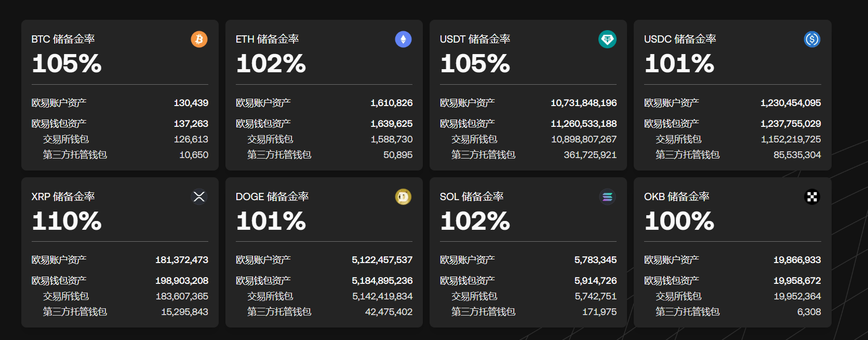Click BTC third-party custody value 10,650
The height and width of the screenshot is (340, 868).
[194, 155]
